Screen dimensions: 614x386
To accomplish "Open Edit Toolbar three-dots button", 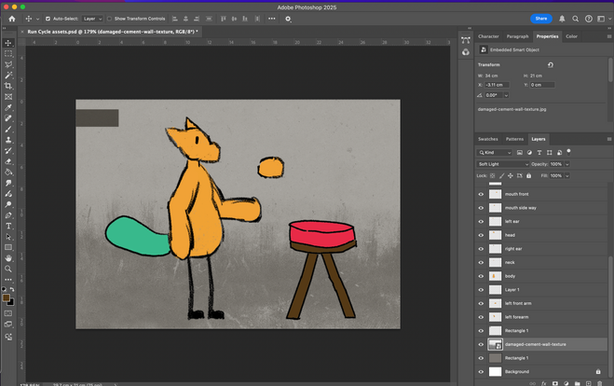I will click(x=8, y=280).
